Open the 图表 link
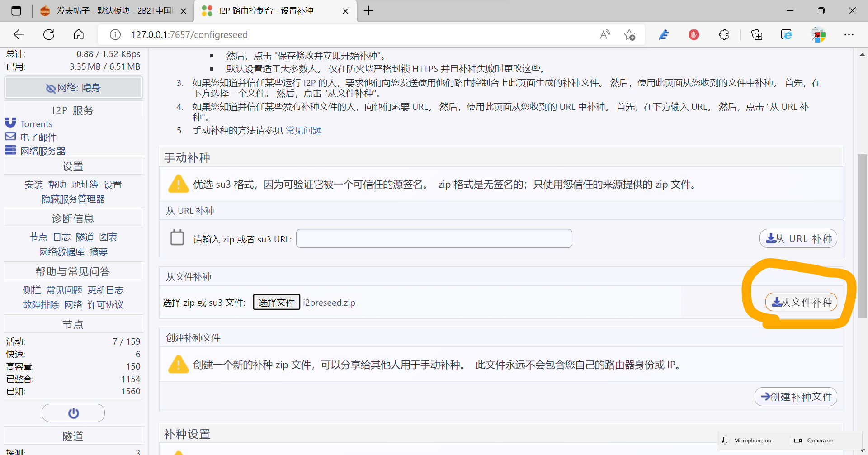Image resolution: width=868 pixels, height=455 pixels. tap(108, 237)
